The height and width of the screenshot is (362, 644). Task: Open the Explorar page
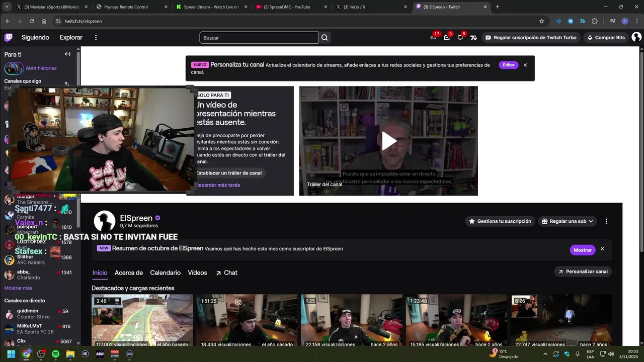pos(71,38)
